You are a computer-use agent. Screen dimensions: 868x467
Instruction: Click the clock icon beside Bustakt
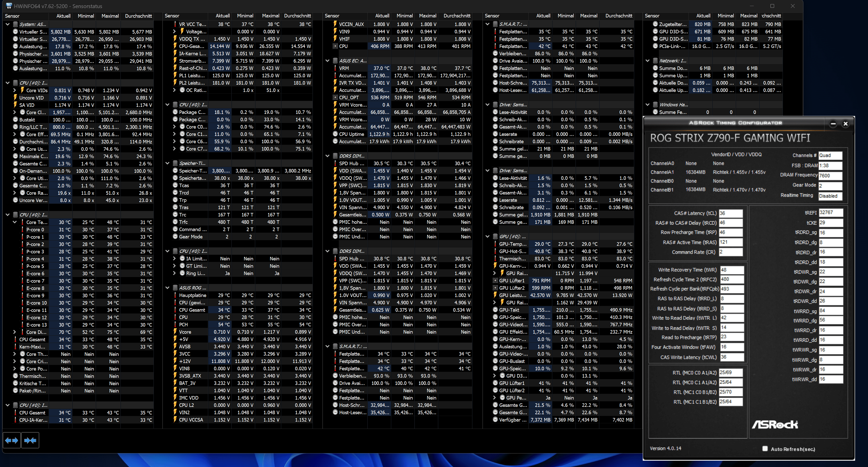pyautogui.click(x=15, y=119)
